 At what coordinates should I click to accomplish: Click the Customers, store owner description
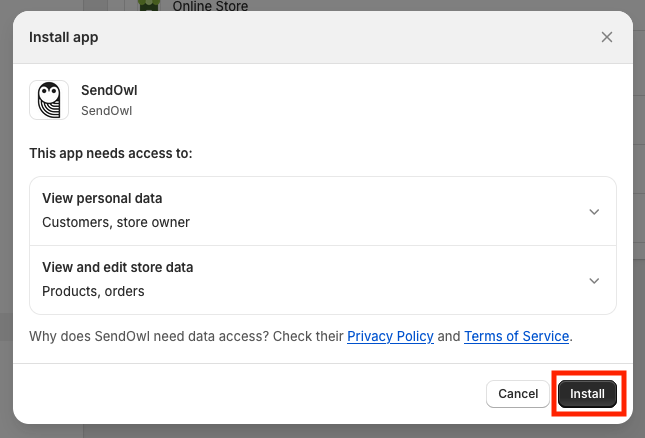click(x=116, y=222)
